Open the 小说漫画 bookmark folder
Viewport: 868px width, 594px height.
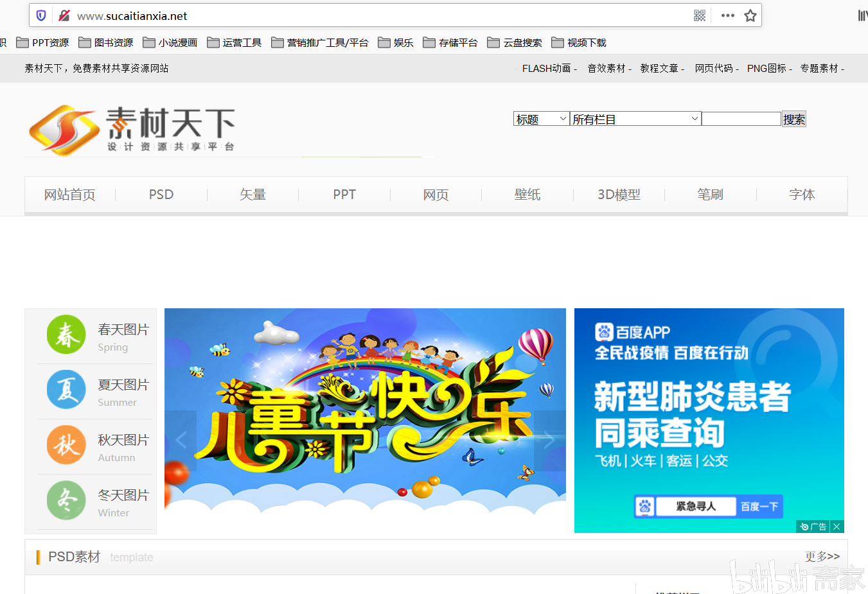170,42
